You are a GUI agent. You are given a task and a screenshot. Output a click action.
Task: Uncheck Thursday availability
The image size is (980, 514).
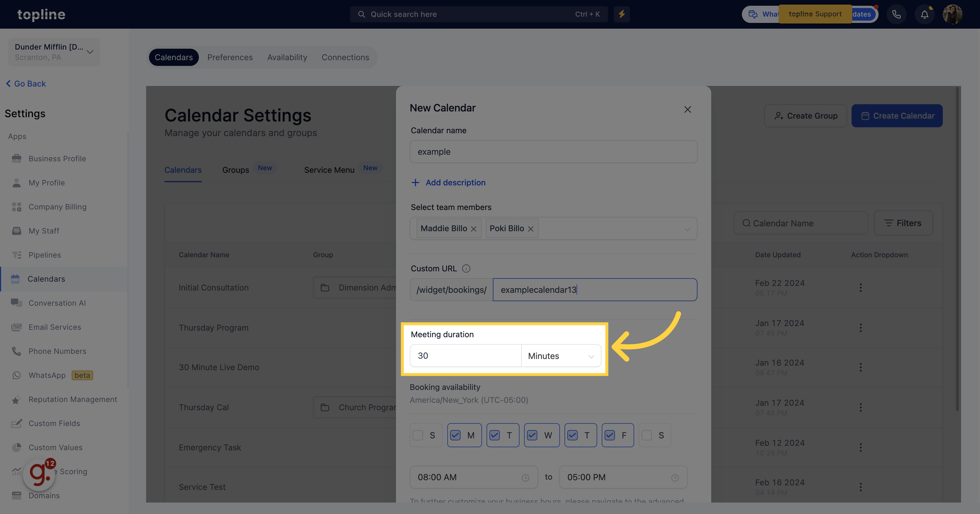(573, 435)
